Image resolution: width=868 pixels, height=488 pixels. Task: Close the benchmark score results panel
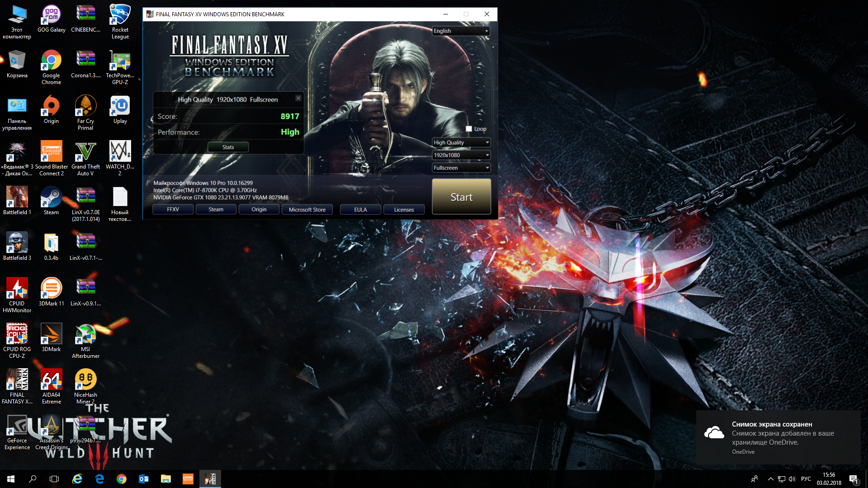[x=298, y=98]
